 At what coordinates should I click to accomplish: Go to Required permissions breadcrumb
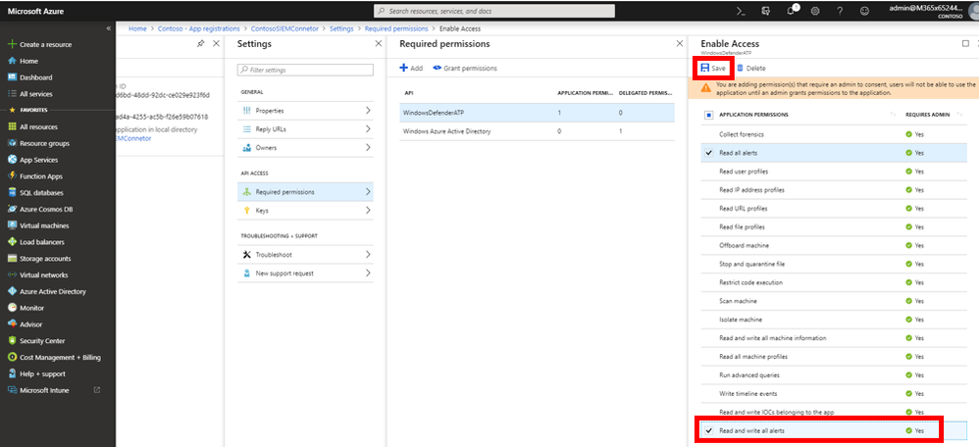396,28
